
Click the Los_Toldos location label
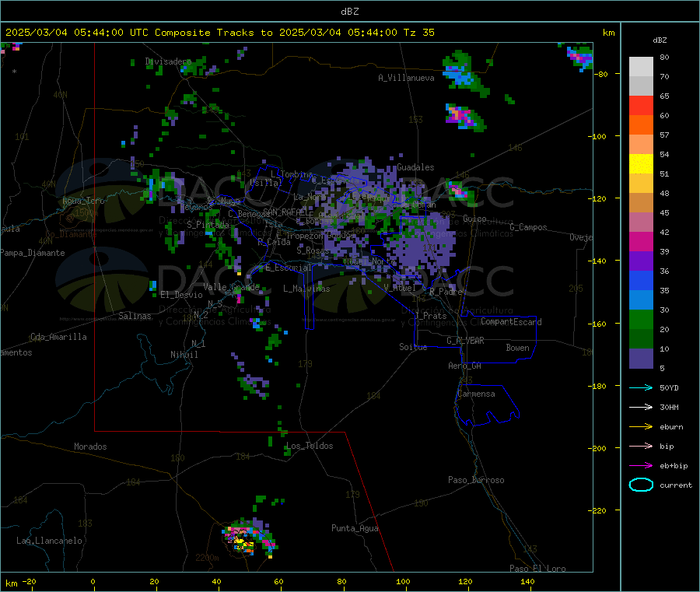[310, 446]
